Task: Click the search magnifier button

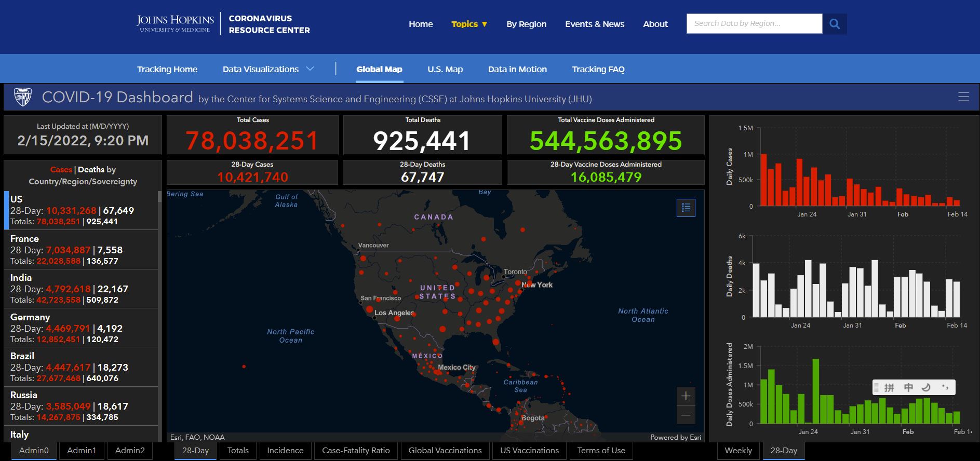Action: point(835,24)
